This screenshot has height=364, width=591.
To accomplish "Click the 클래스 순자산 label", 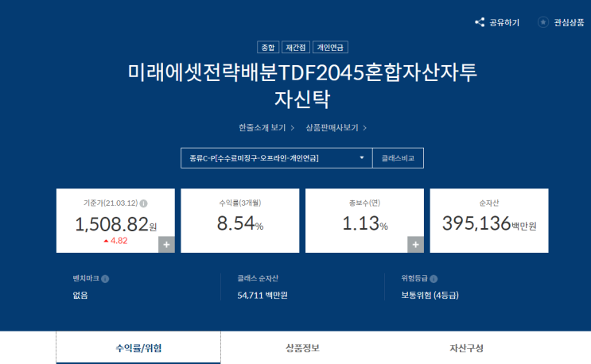I will tap(258, 278).
